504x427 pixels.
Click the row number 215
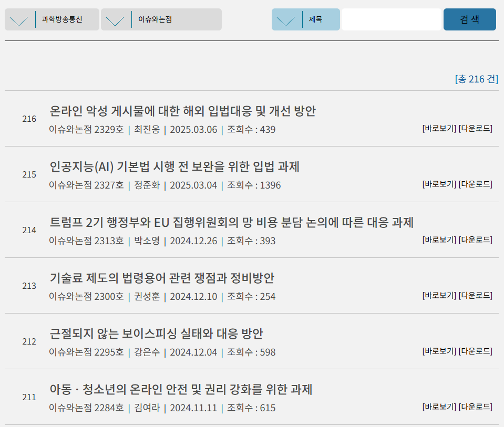coord(29,175)
